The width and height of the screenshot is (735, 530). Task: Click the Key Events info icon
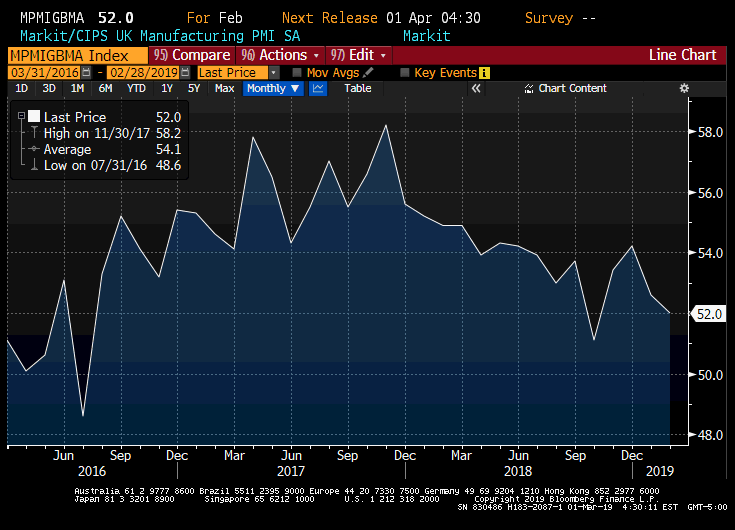(x=485, y=73)
